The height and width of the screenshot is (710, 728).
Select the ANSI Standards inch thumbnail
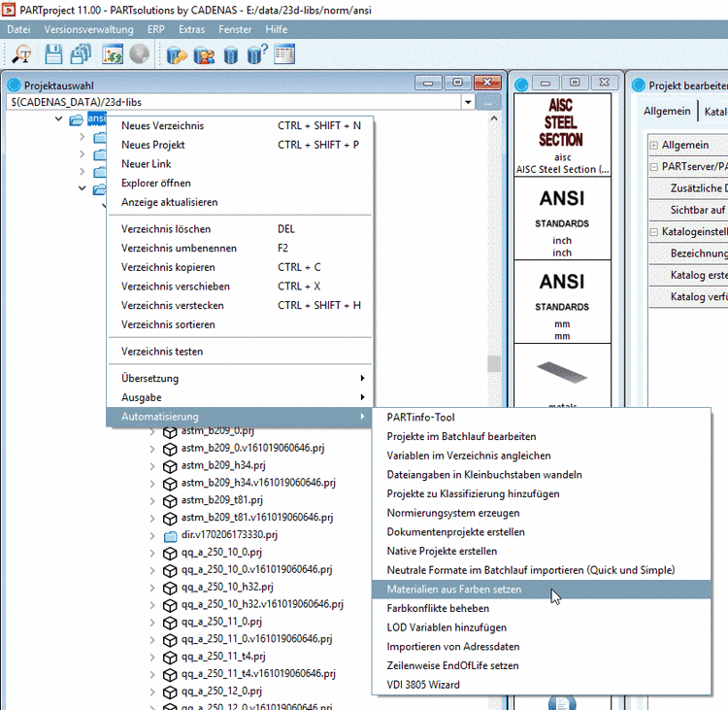tap(562, 219)
